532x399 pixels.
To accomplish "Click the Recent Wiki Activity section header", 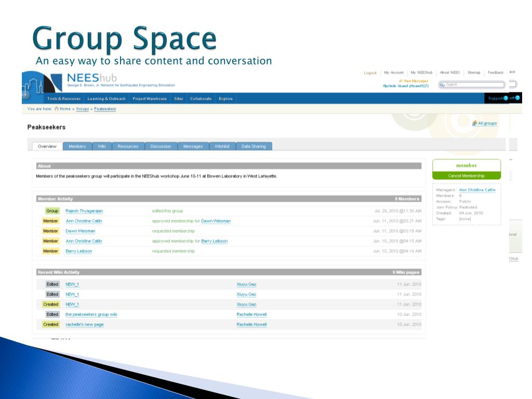I will click(229, 272).
